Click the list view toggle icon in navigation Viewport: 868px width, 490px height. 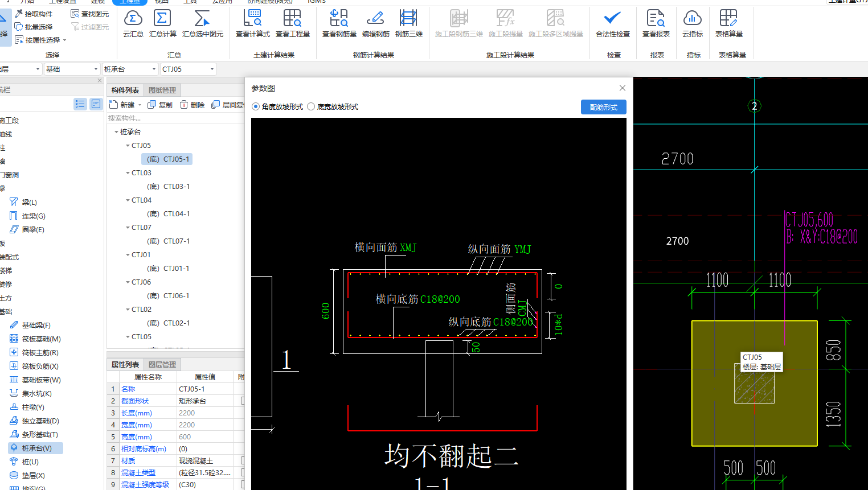80,104
